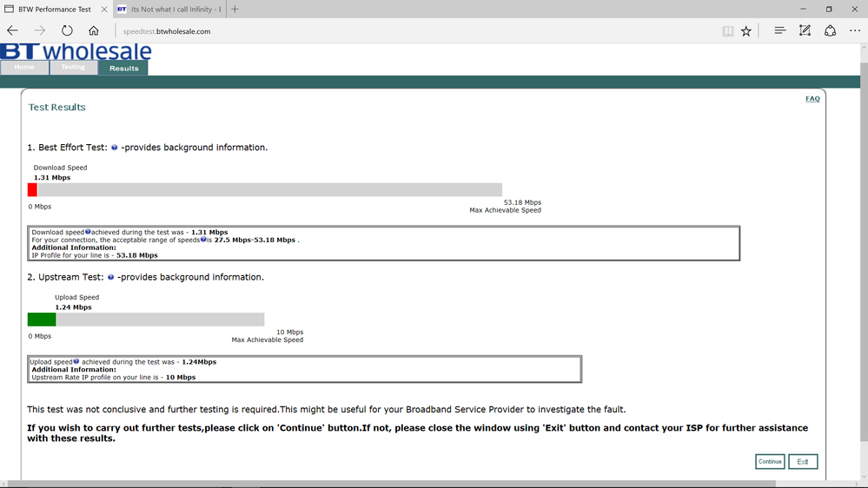
Task: Open a new browser tab
Action: 235,9
